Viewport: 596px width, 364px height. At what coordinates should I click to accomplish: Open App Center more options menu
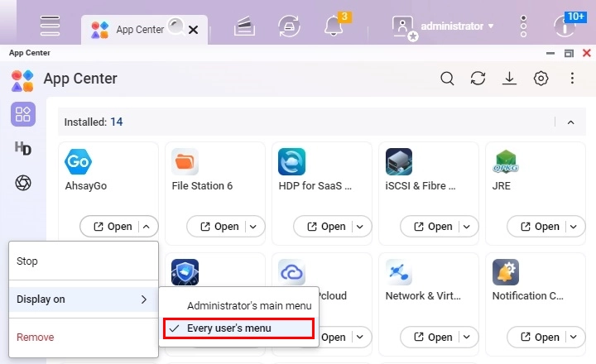[572, 79]
